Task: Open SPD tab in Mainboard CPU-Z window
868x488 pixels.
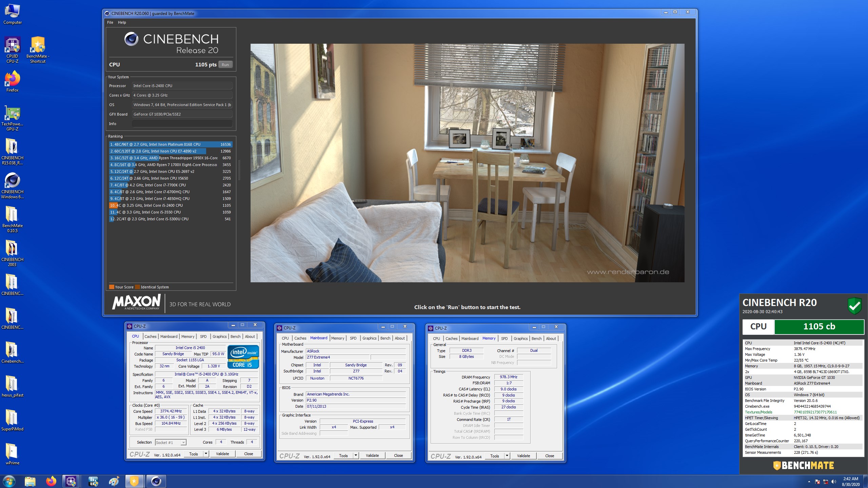Action: (x=353, y=338)
